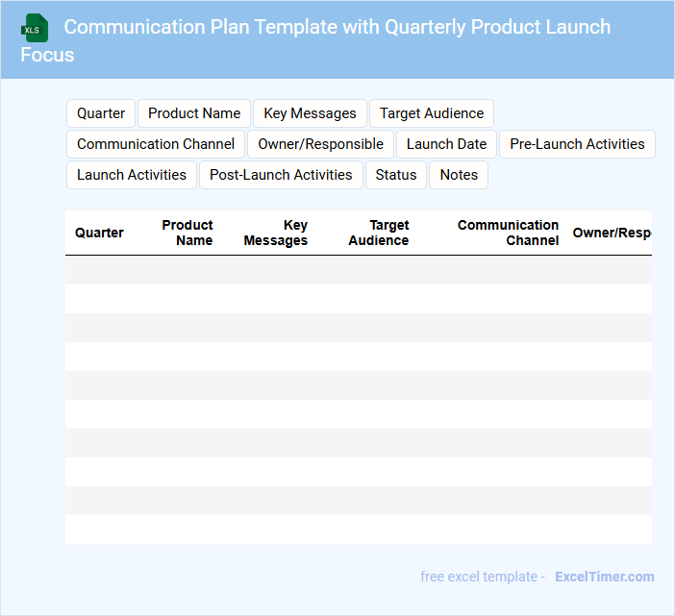This screenshot has width=675, height=616.
Task: Click the Target Audience tag
Action: 432,113
